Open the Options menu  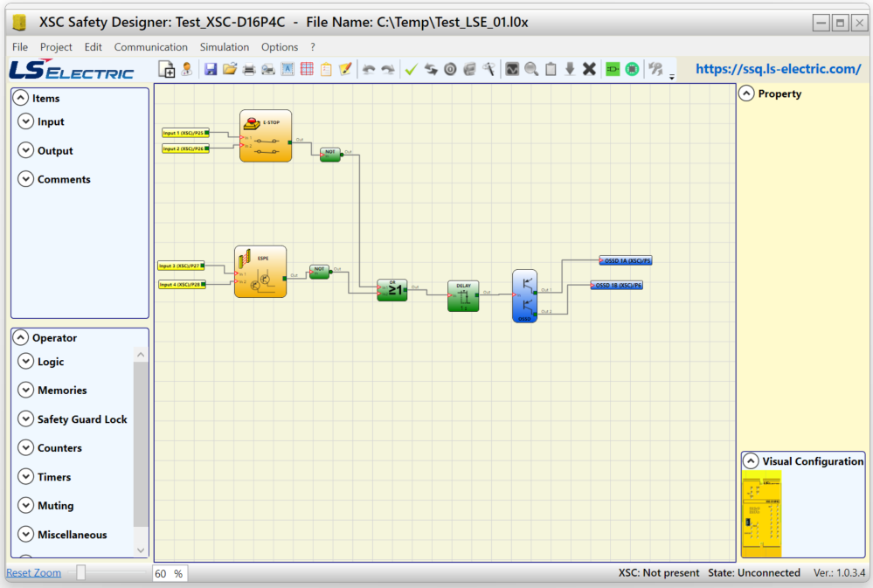(280, 47)
